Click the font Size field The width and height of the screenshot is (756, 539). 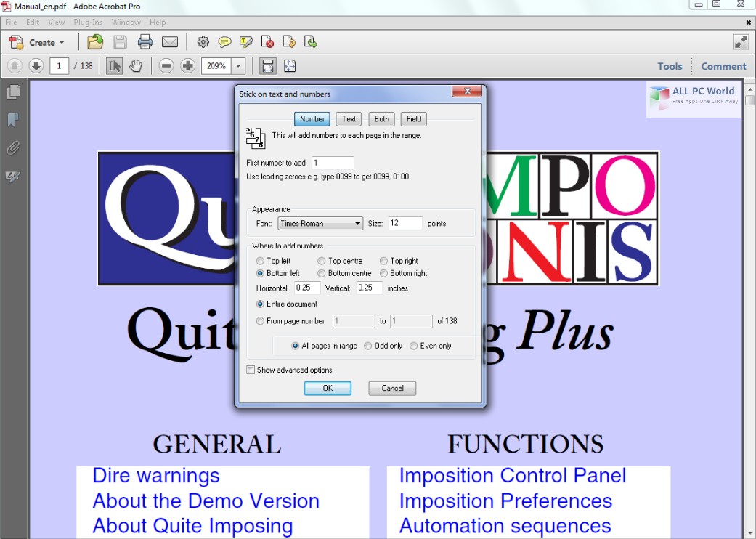[405, 223]
